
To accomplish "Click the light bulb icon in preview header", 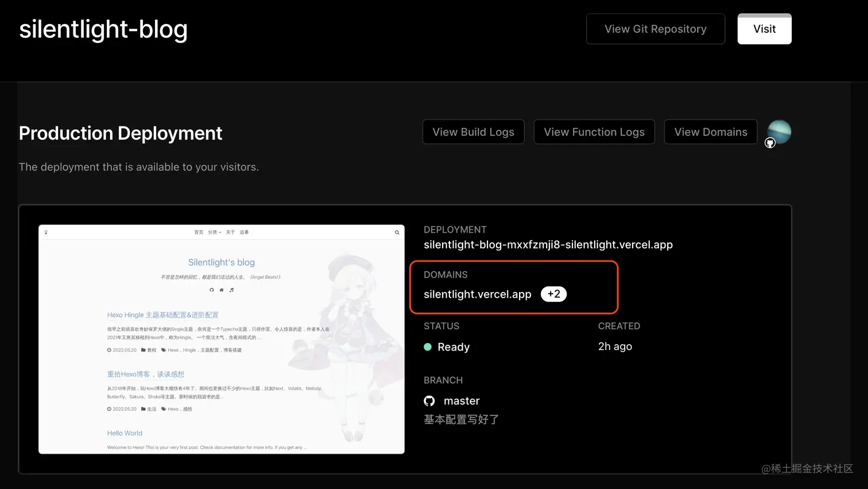I will pos(46,233).
